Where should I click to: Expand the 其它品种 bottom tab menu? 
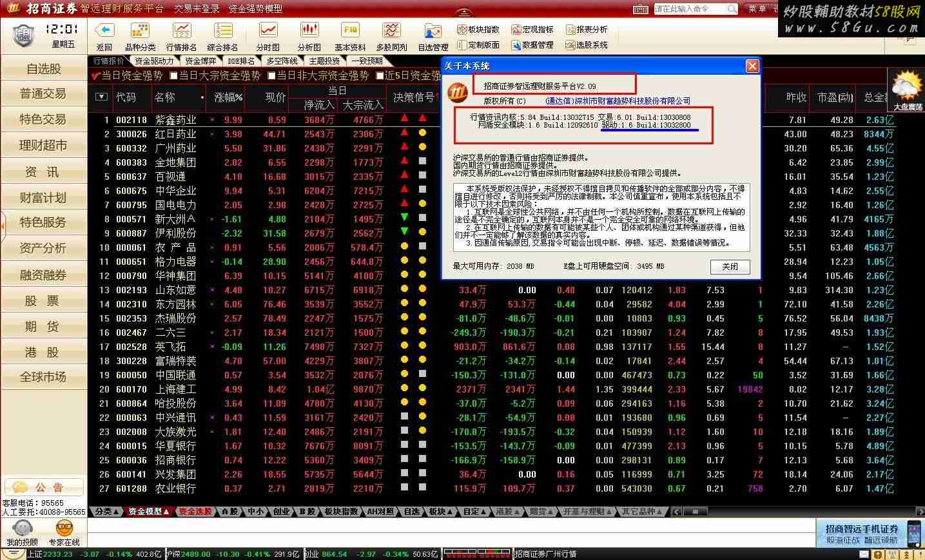(642, 511)
